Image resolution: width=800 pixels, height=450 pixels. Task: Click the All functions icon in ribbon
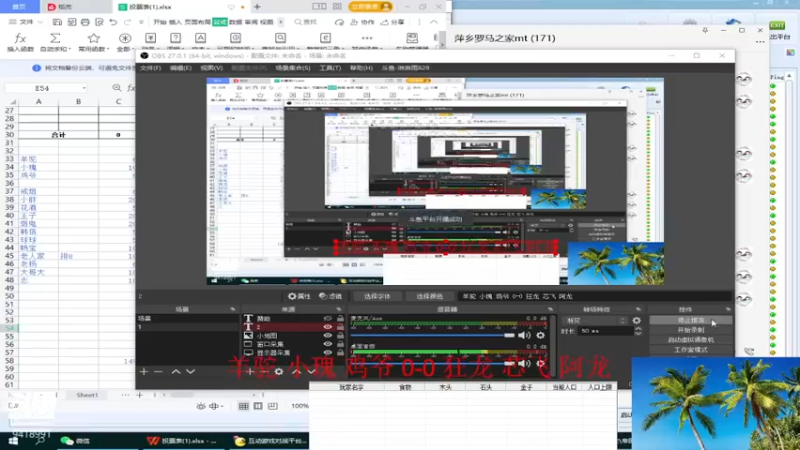(x=124, y=38)
